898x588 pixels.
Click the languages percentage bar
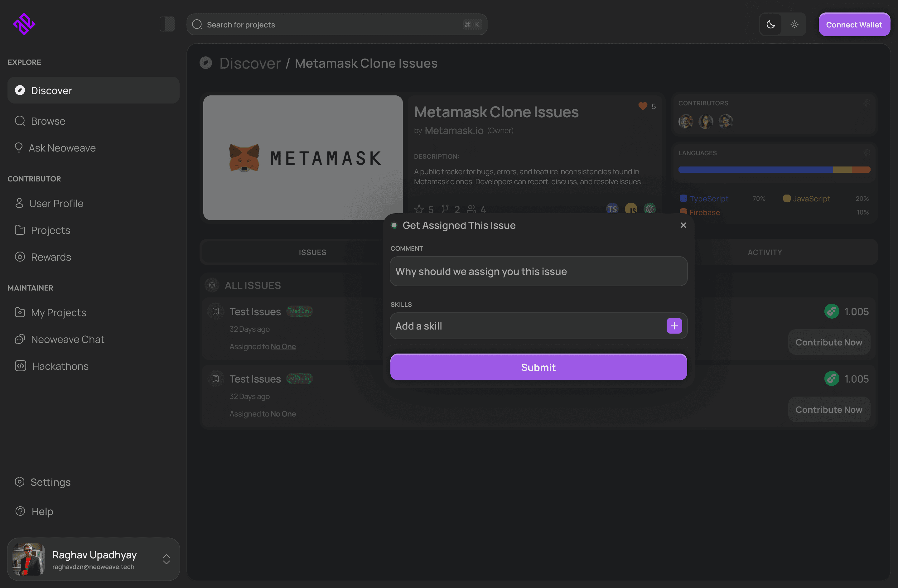pos(774,170)
